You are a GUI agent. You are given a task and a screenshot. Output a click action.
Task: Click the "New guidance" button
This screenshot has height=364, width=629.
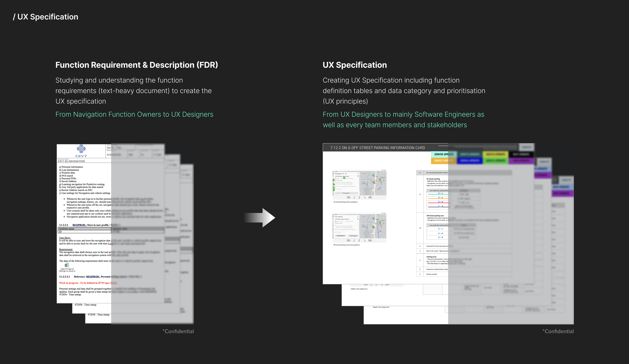(x=340, y=236)
